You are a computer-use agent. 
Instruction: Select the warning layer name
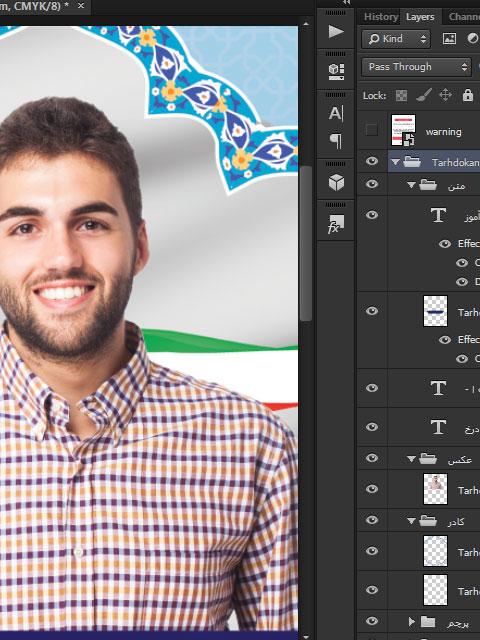(x=444, y=132)
